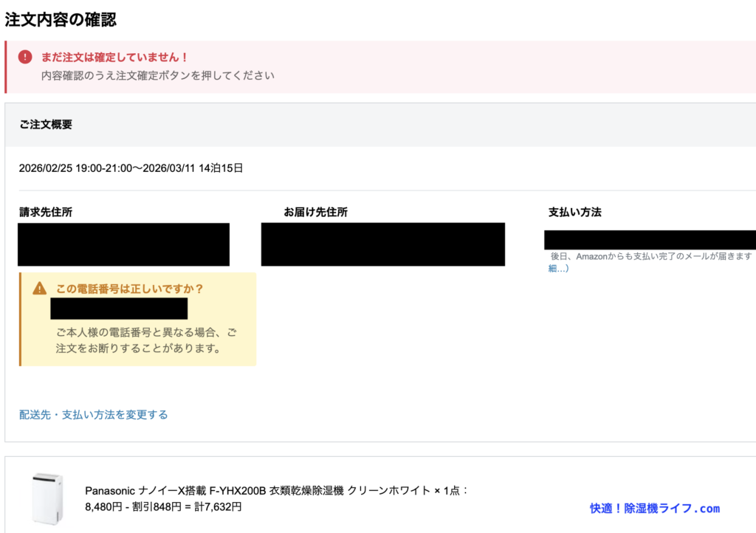Click the お届け先住所 label
This screenshot has height=533, width=756.
(316, 213)
